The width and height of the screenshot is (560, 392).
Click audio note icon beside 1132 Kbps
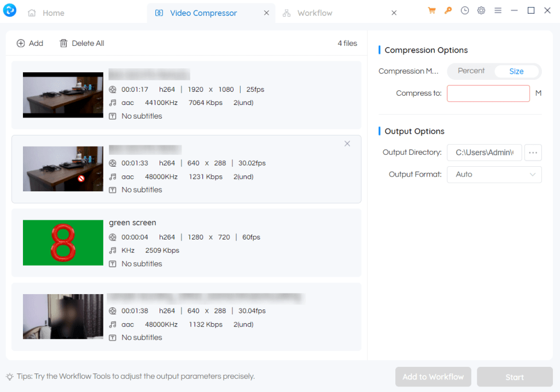click(113, 325)
